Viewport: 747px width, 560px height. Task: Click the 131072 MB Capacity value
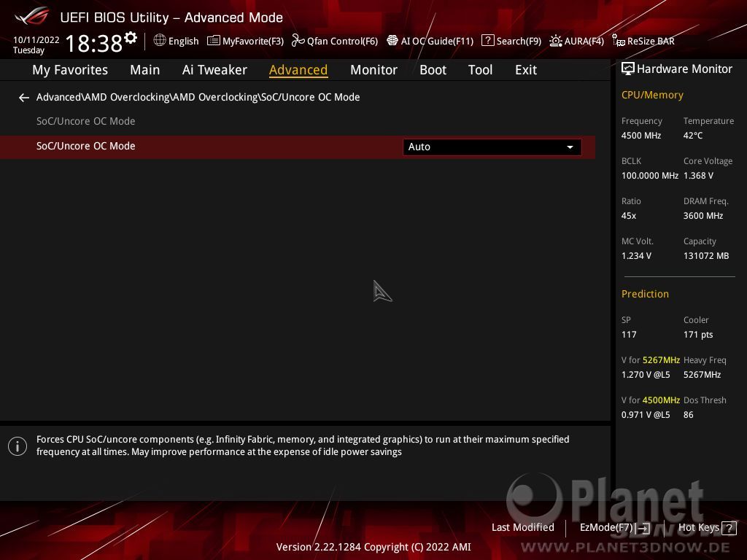coord(706,256)
